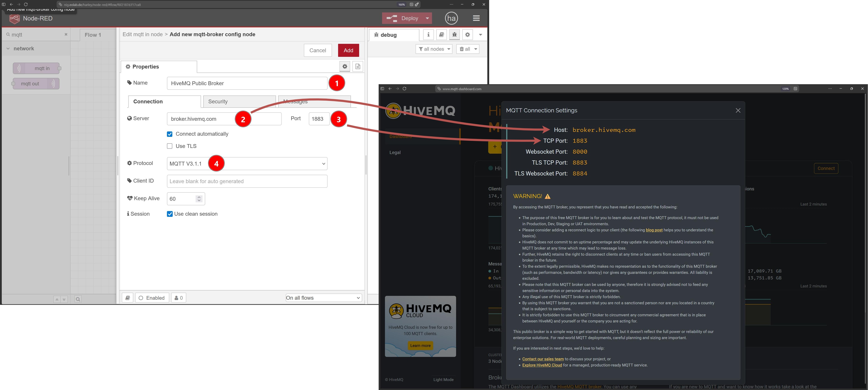Viewport: 868px width, 390px height.
Task: Click the Client ID input field
Action: click(x=247, y=181)
